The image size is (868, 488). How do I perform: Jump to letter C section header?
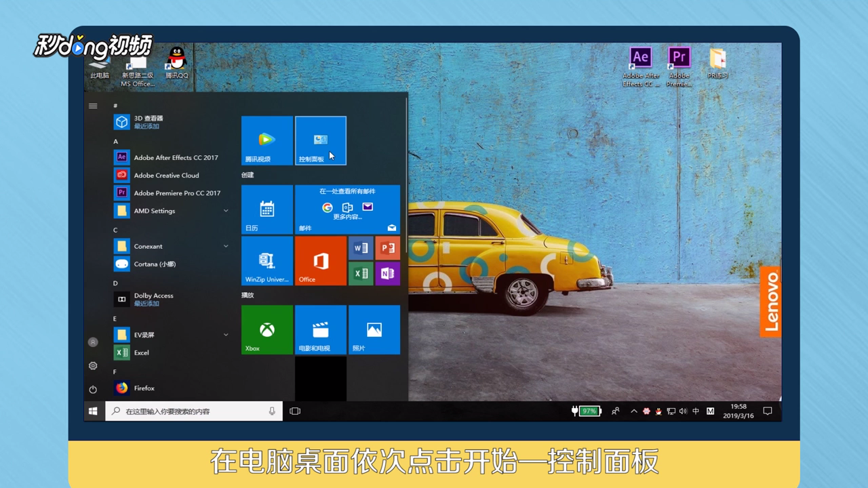[116, 230]
